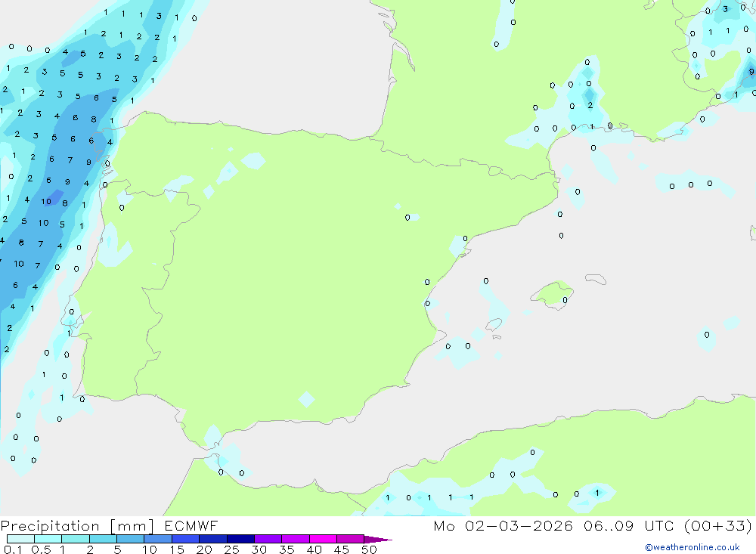
Task: Select the 20–25 mm dark blue legend swatch
Action: 212,539
